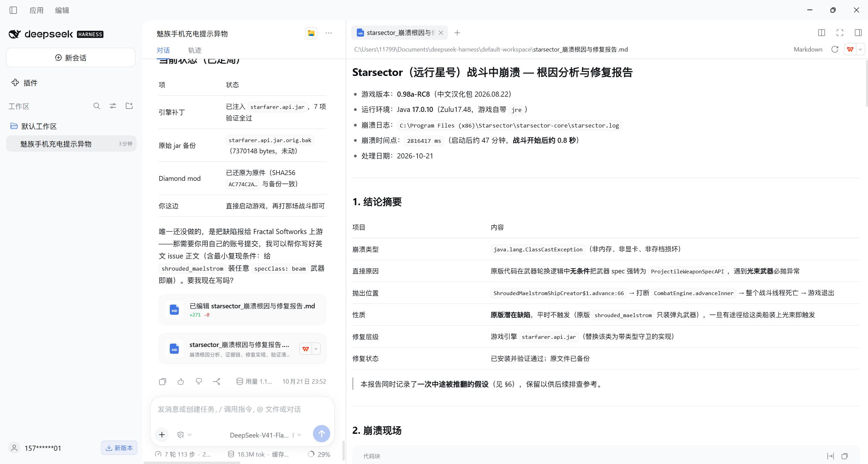Download the 新版本 update

coord(119,448)
